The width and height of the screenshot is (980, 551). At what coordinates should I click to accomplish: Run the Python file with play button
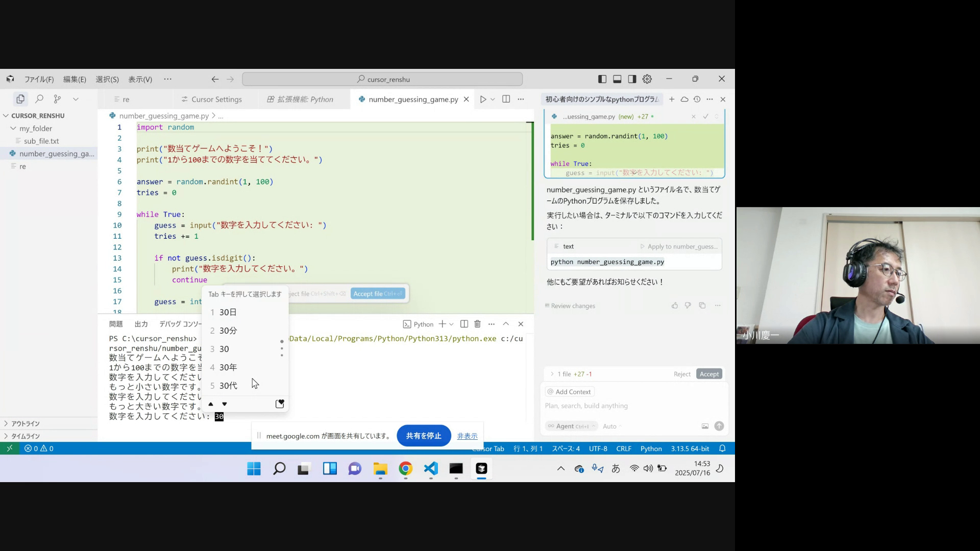coord(483,99)
